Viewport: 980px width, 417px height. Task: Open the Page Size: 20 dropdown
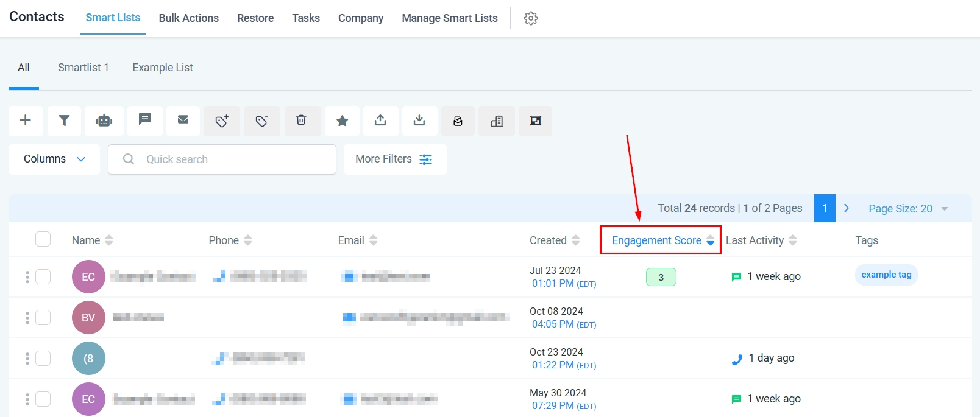[x=907, y=209]
